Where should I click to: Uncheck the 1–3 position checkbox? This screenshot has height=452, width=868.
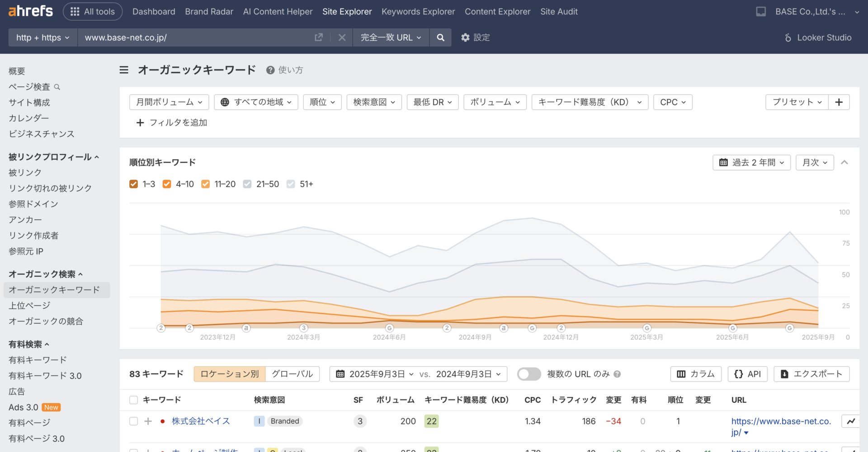[x=133, y=184]
